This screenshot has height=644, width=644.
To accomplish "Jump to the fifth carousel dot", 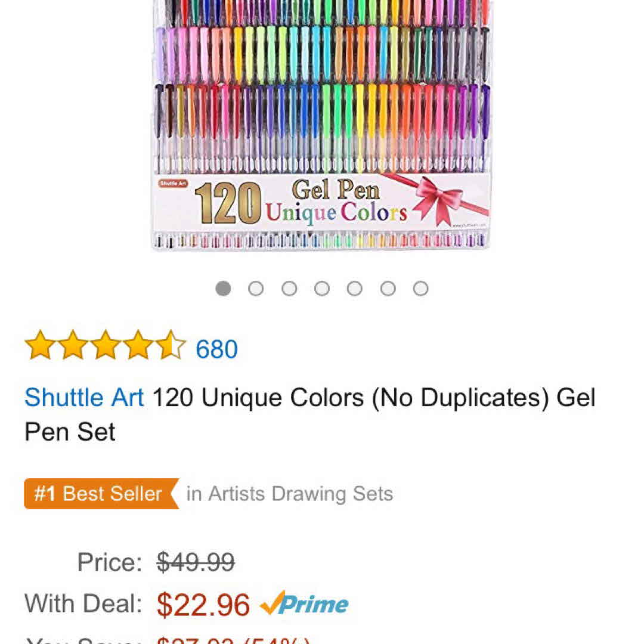I will (355, 289).
